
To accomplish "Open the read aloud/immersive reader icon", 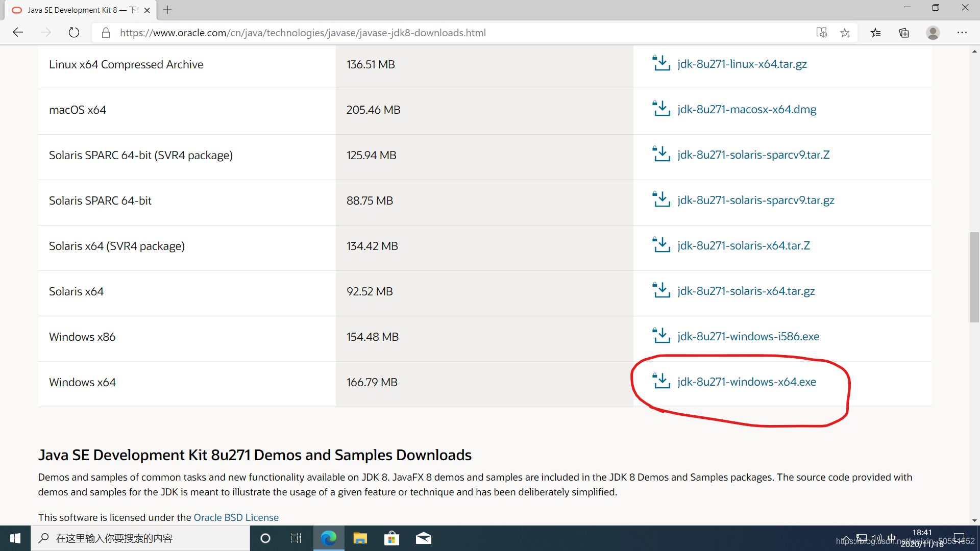I will coord(821,33).
